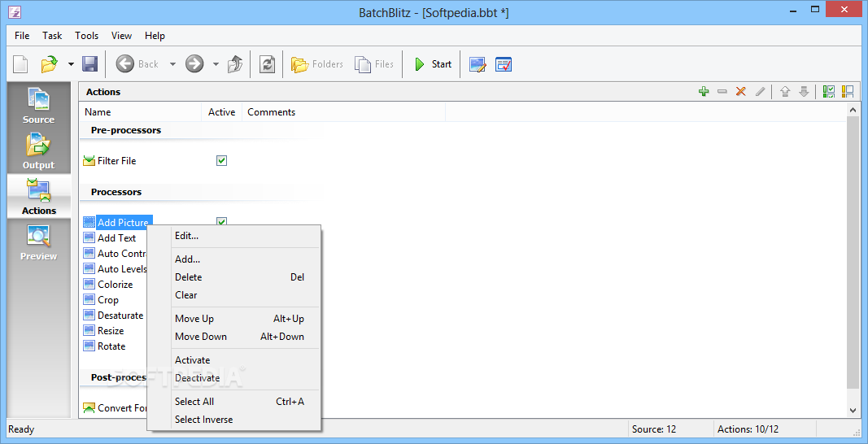Click the Active column header

click(221, 112)
